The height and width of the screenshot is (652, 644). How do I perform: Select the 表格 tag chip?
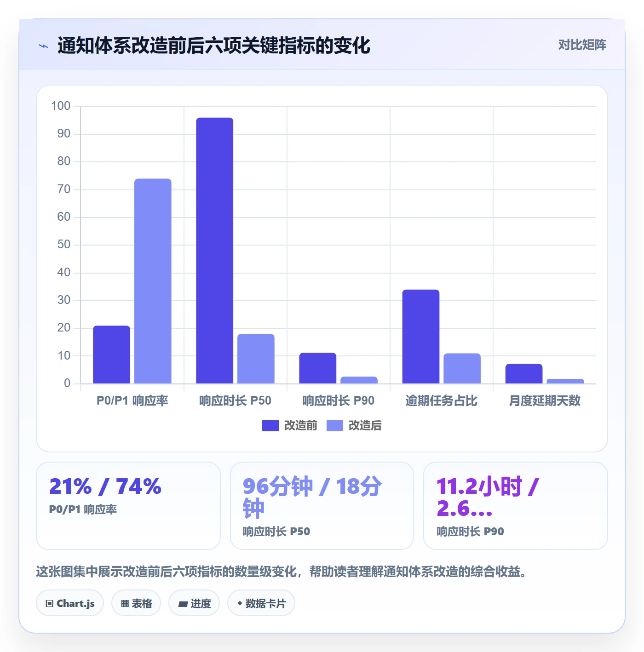(x=136, y=603)
